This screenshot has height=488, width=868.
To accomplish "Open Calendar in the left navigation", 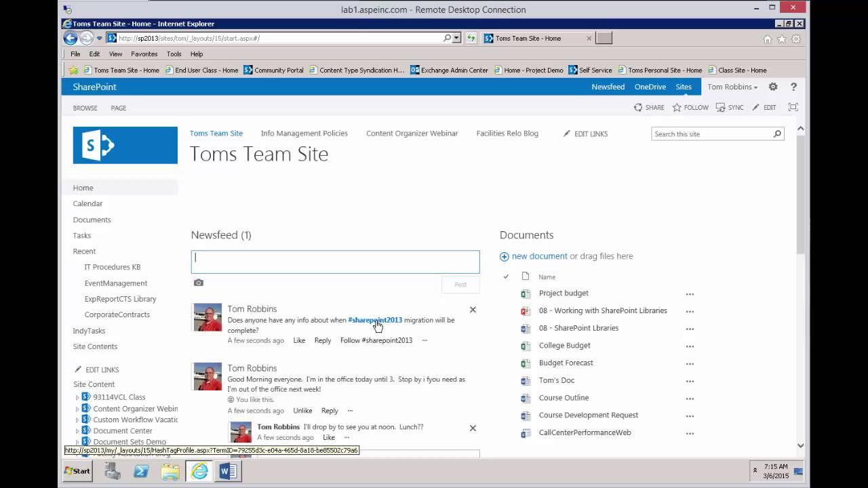I will point(87,203).
